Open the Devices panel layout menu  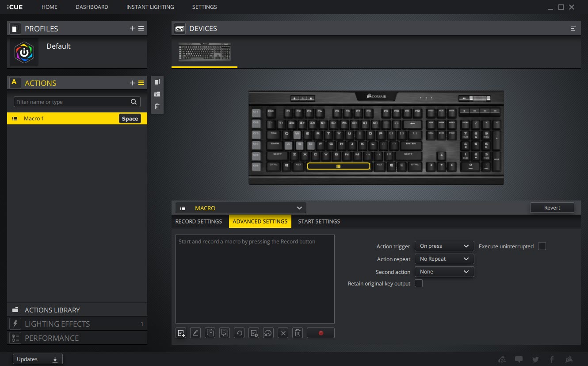click(x=573, y=28)
